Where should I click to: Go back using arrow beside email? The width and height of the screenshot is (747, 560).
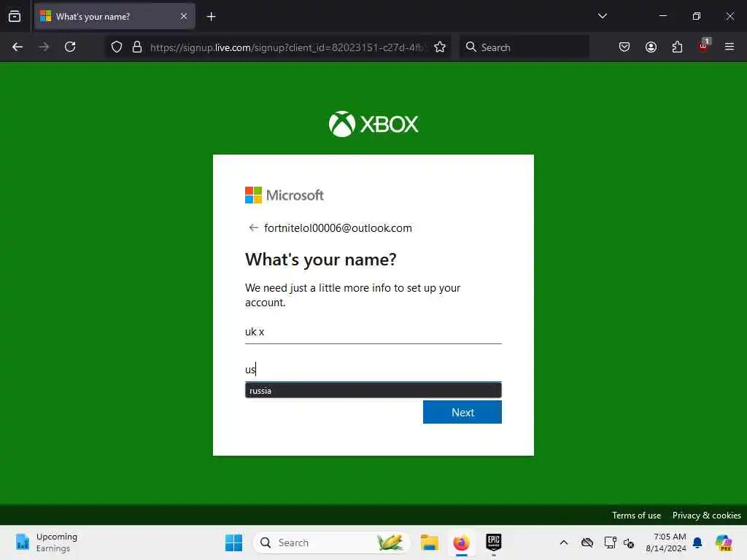point(253,227)
